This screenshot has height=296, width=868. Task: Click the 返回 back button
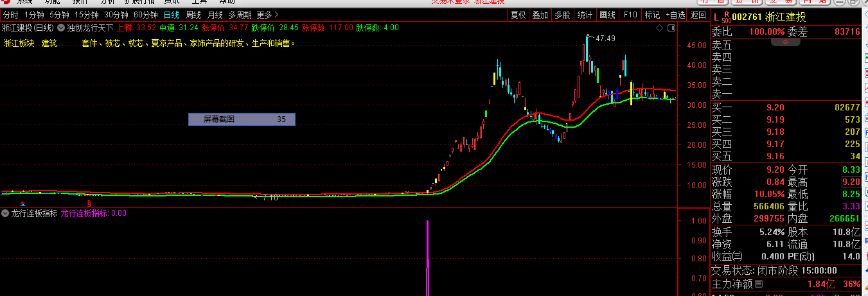698,15
